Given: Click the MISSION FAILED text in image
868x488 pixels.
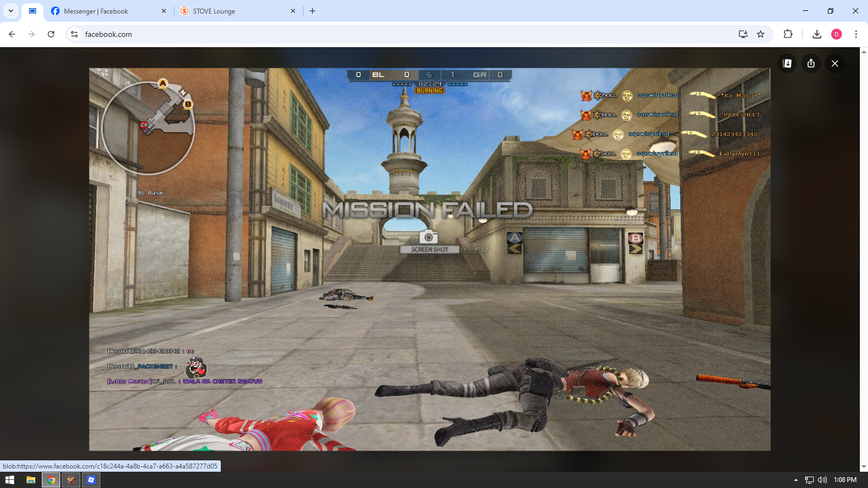Looking at the screenshot, I should tap(427, 210).
